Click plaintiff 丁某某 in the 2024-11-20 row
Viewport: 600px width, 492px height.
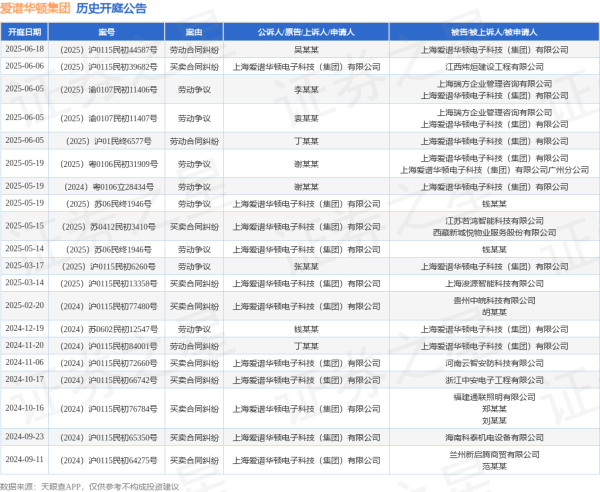click(306, 346)
